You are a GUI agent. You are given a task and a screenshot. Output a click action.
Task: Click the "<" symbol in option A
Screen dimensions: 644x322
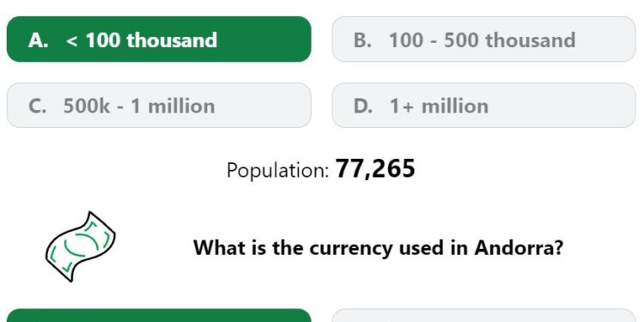pyautogui.click(x=71, y=41)
